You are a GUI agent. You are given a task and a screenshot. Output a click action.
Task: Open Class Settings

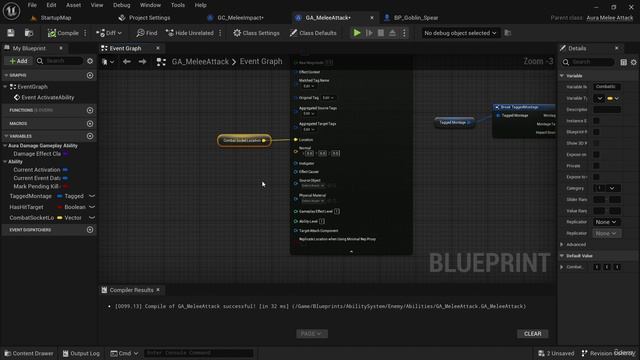coord(256,33)
